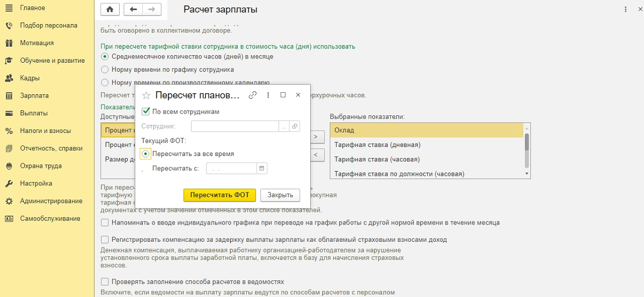Select Тарифная ставка по должности (часовая) row
Viewport: 644px width, 297px height.
click(427, 173)
